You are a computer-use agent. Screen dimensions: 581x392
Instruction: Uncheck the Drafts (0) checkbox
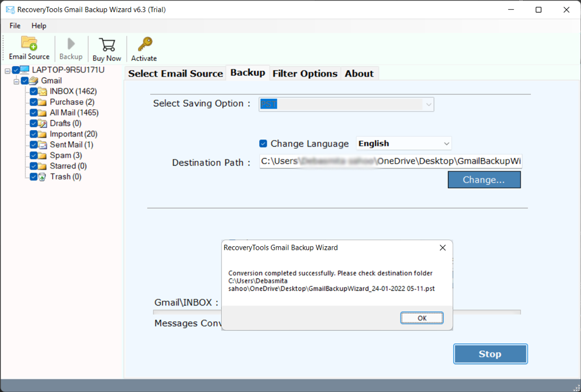pos(34,123)
